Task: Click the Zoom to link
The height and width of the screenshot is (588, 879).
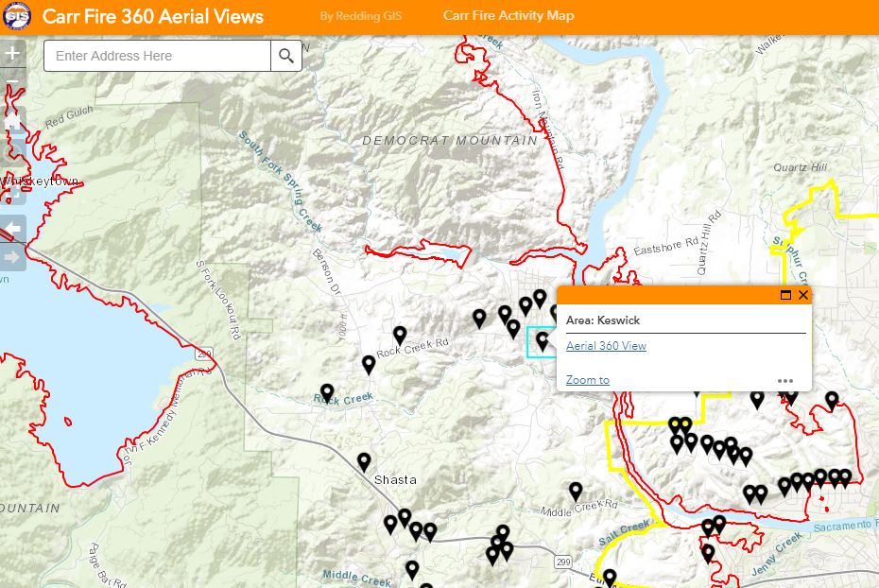Action: point(587,380)
